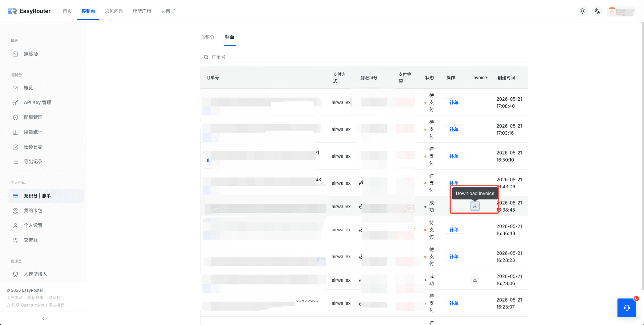Open 我的卡包 in the sidebar
Image resolution: width=644 pixels, height=325 pixels.
coord(46,211)
